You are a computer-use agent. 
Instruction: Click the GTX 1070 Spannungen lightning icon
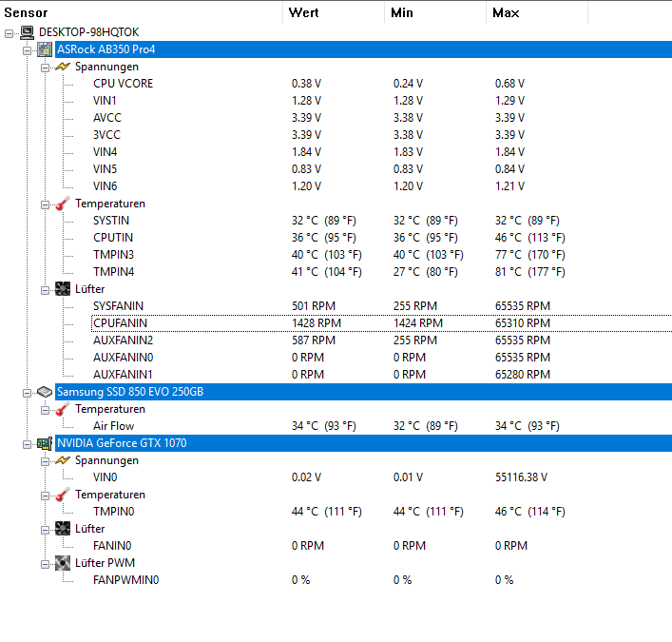(x=63, y=460)
